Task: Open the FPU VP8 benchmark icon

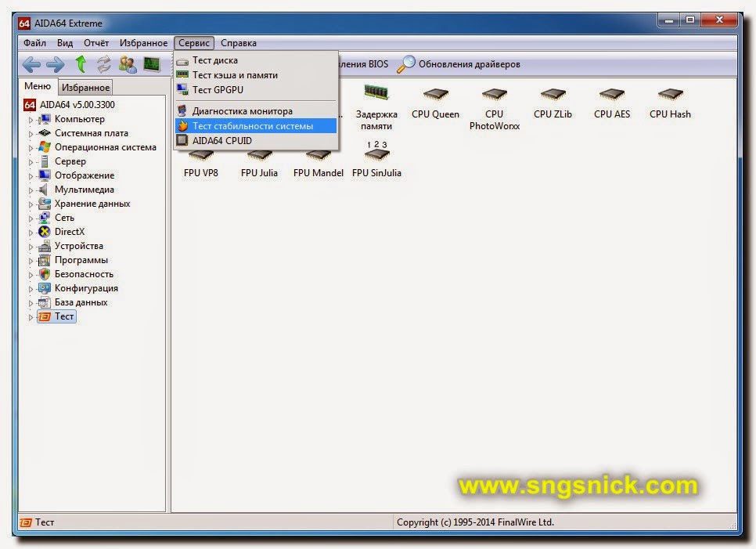Action: 201,155
